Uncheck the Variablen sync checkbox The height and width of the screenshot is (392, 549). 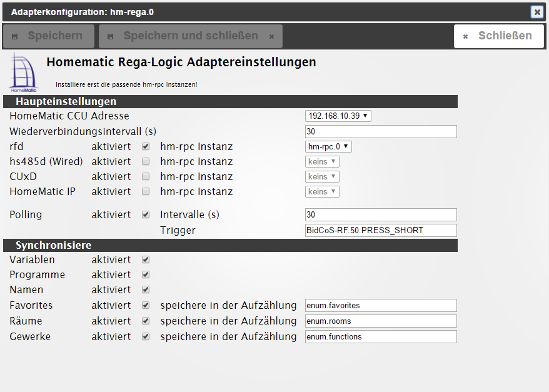click(x=146, y=259)
